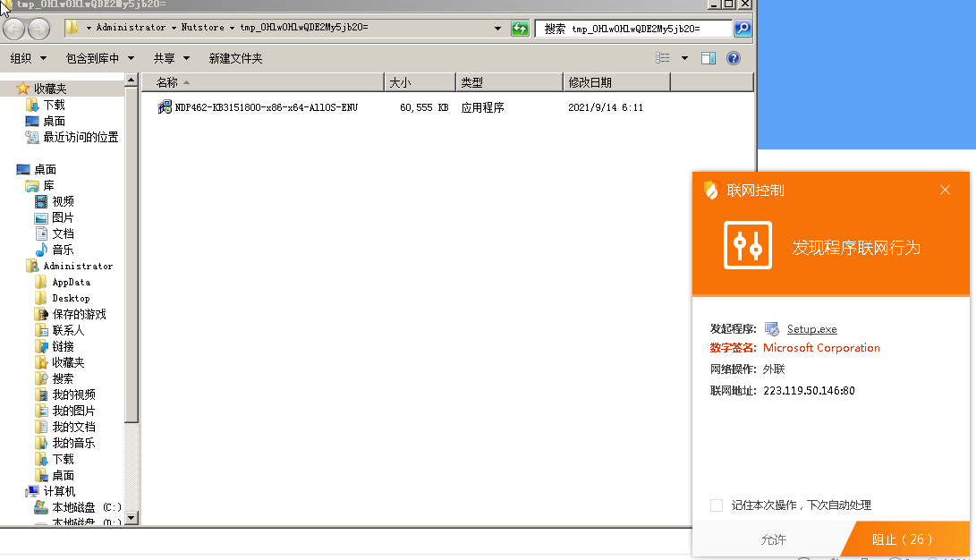Close the 联网控制 alert popup

[x=945, y=190]
